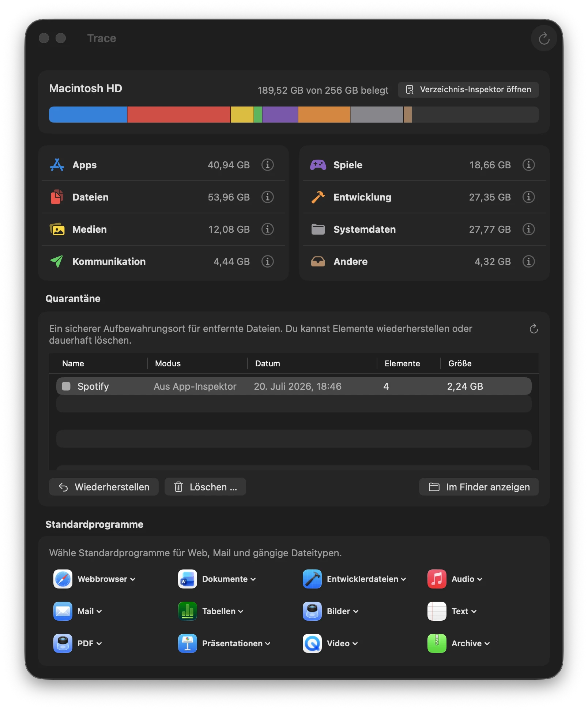The height and width of the screenshot is (710, 588).
Task: Click the TextEdit icon next to Text
Action: [437, 611]
